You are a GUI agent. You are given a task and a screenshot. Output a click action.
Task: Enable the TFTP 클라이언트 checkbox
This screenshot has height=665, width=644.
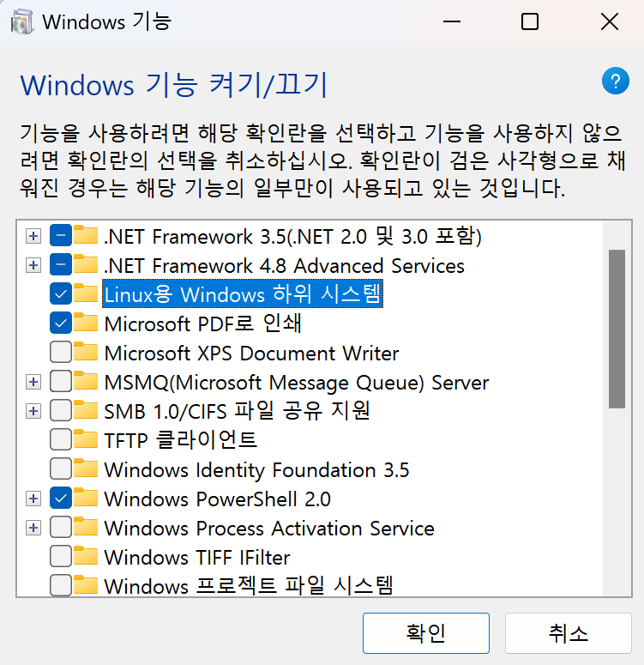(61, 440)
